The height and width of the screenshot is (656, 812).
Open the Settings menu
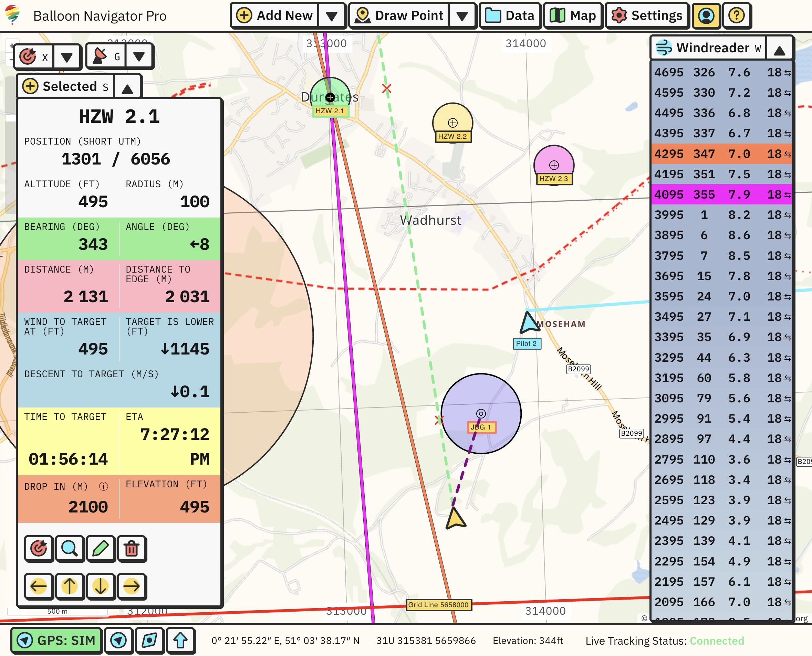[647, 15]
